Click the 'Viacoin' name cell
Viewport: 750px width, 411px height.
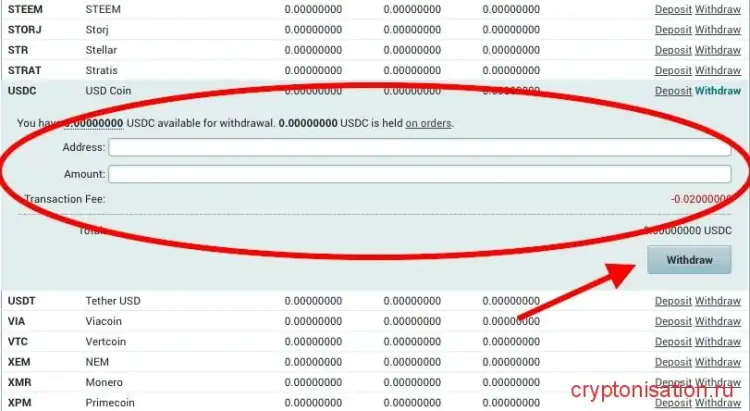(x=103, y=322)
